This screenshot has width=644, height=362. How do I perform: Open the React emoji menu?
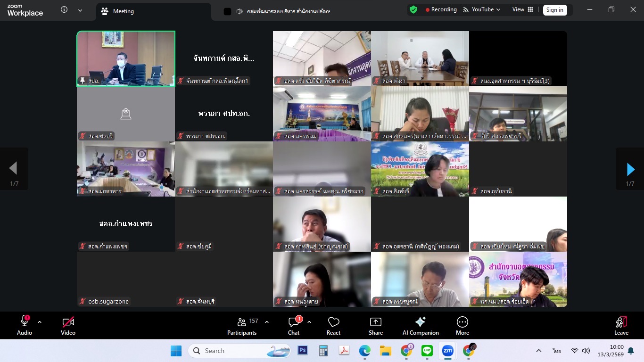coord(333,326)
